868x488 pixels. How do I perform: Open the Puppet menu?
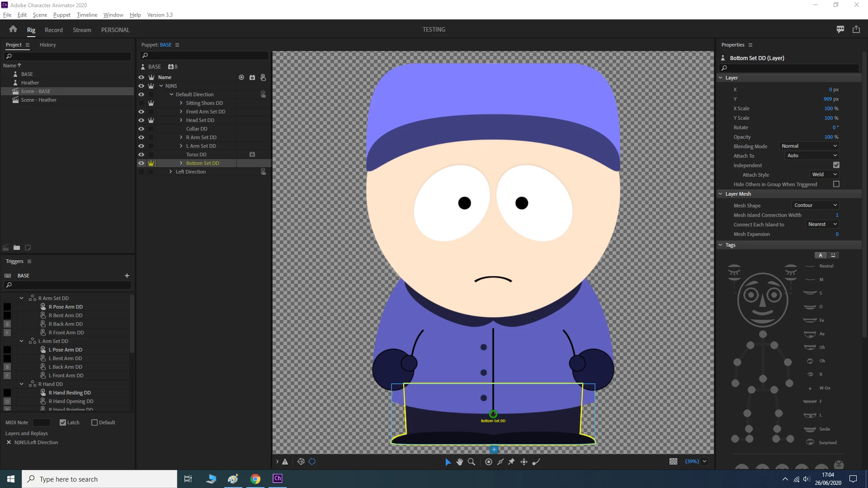61,15
